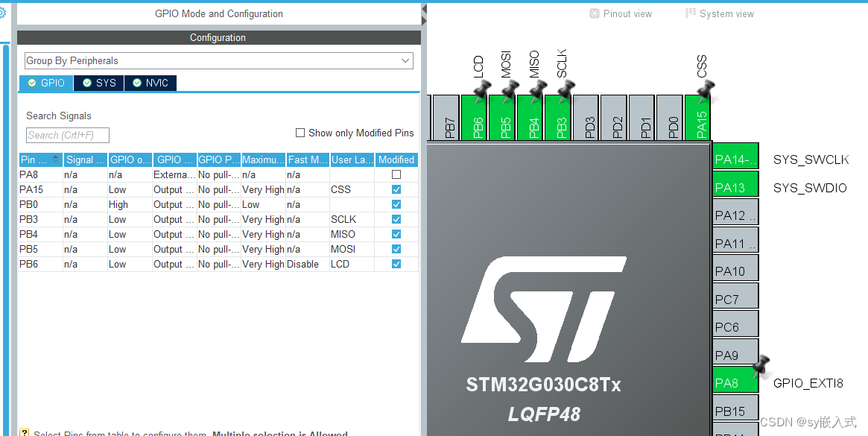Click the Maximum output speed column header
The image size is (868, 436).
[x=264, y=160]
